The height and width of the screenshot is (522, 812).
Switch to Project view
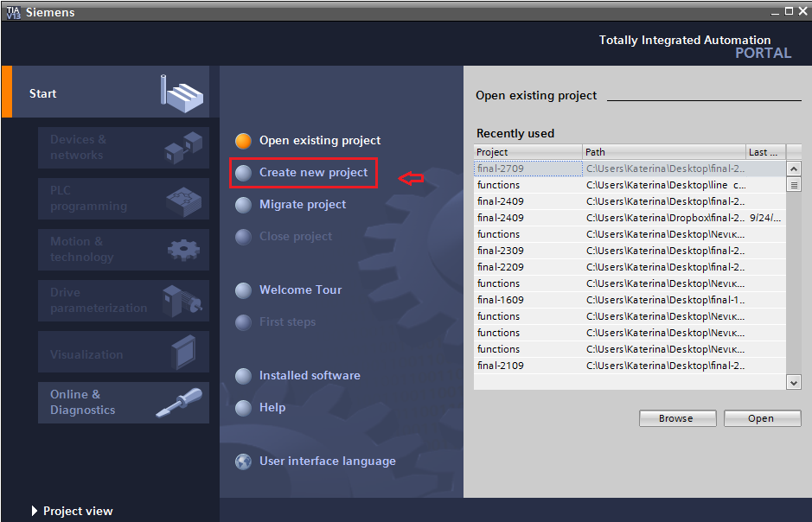(78, 511)
